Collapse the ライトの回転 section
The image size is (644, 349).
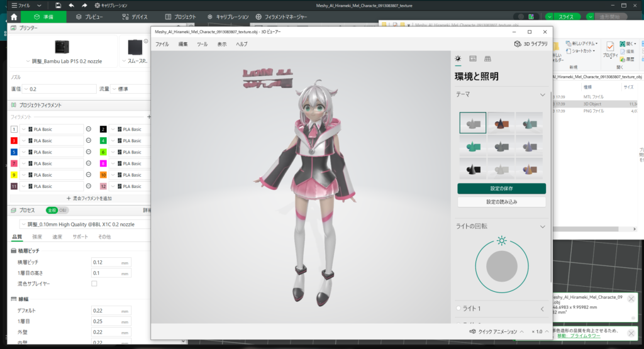tap(543, 226)
